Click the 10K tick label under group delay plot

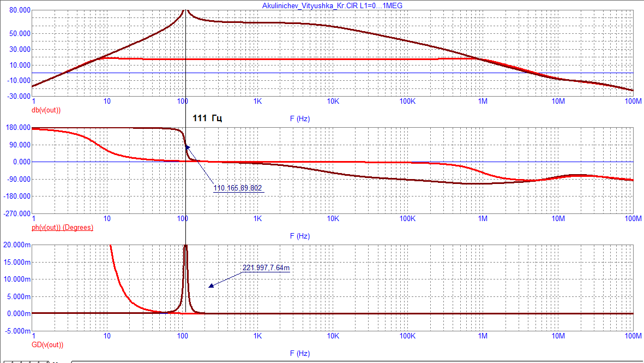point(333,336)
